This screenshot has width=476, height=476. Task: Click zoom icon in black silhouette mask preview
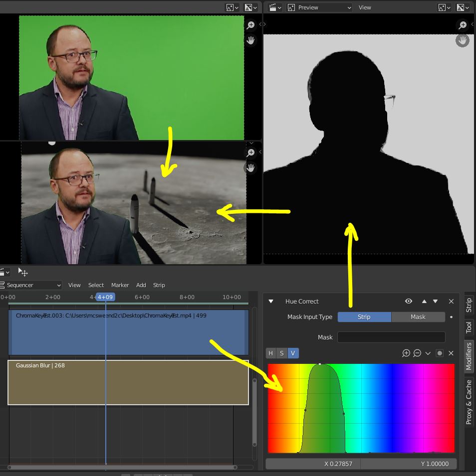(463, 25)
